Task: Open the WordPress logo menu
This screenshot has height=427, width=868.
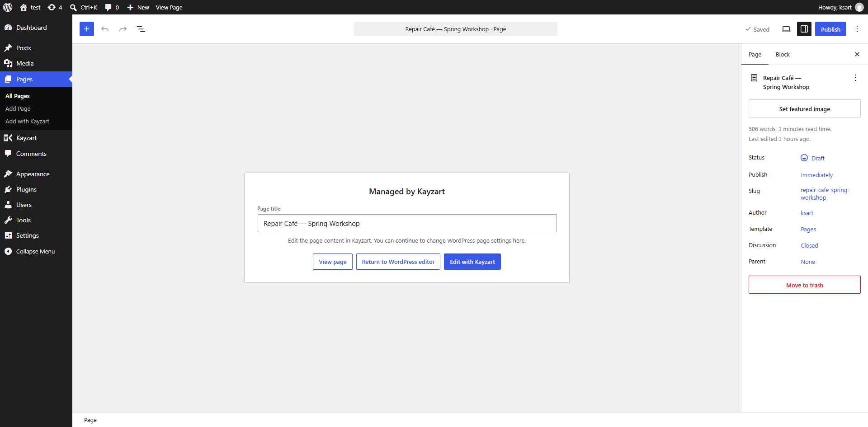Action: pos(8,7)
